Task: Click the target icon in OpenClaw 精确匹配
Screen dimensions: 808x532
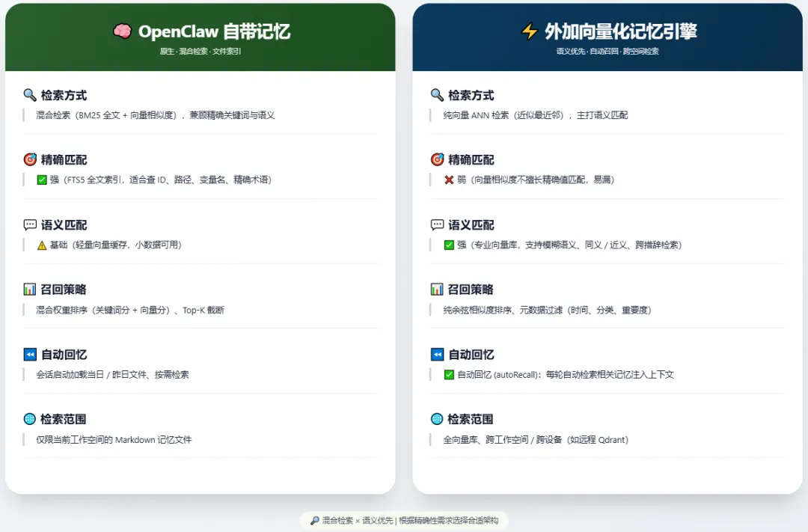Action: click(30, 159)
